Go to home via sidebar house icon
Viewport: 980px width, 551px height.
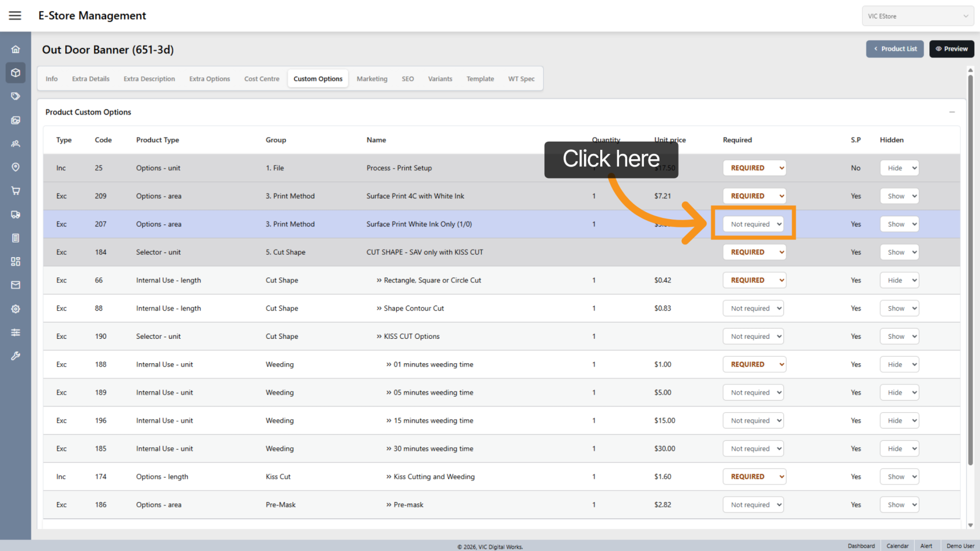[16, 50]
